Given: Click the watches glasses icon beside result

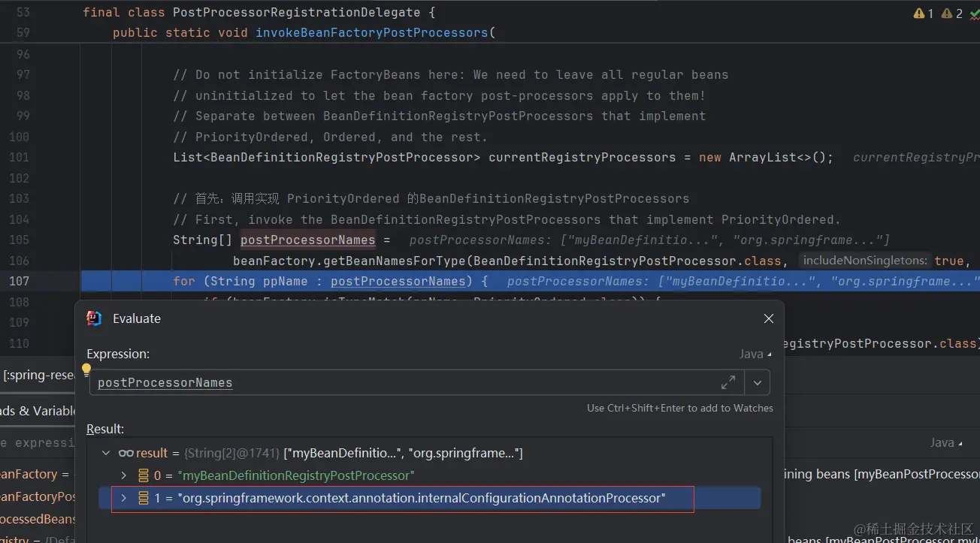Looking at the screenshot, I should coord(125,452).
